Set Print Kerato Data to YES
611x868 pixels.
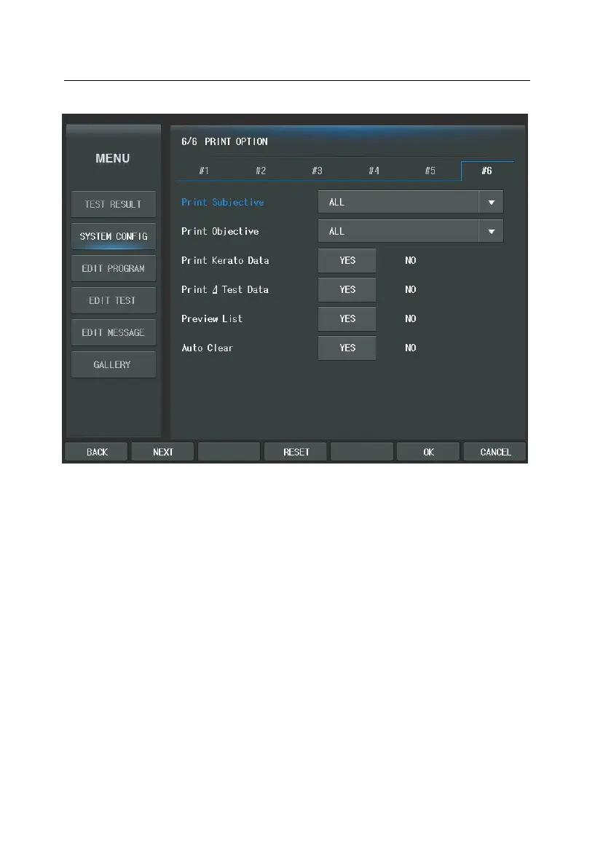(347, 261)
